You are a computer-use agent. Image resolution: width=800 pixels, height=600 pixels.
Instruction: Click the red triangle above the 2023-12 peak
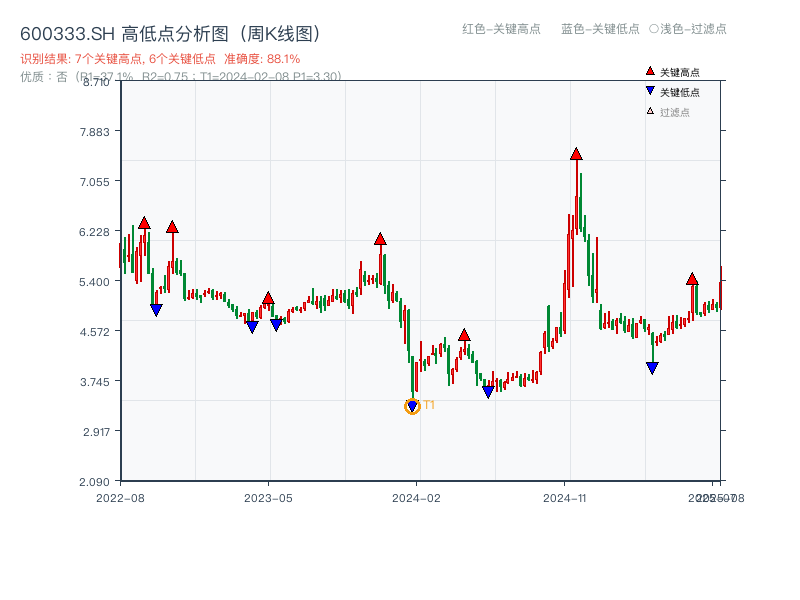pyautogui.click(x=379, y=239)
